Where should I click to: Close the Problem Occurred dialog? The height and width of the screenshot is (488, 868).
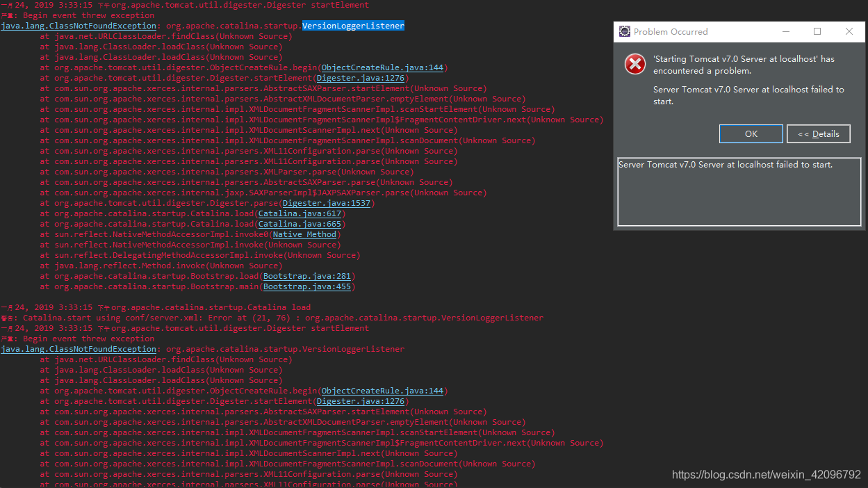(849, 31)
